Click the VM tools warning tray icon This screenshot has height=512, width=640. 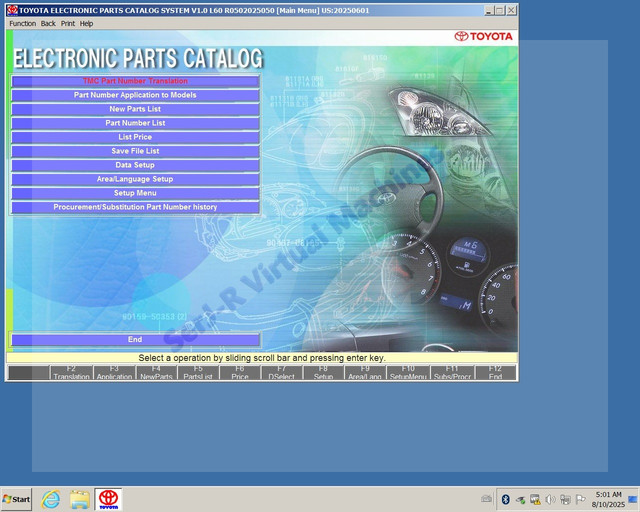coord(535,499)
